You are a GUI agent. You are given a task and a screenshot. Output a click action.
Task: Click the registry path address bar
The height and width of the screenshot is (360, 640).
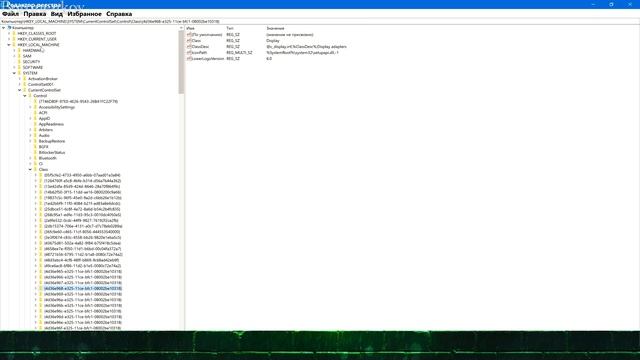coord(320,21)
